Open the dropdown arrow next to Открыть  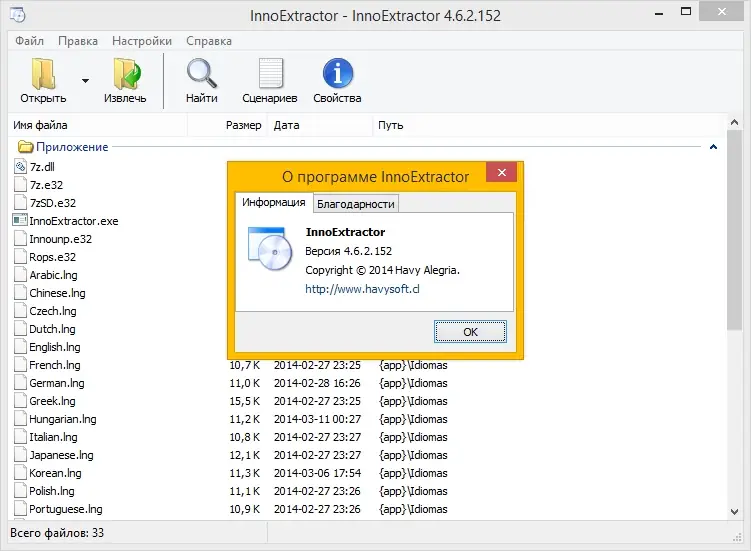(x=85, y=80)
